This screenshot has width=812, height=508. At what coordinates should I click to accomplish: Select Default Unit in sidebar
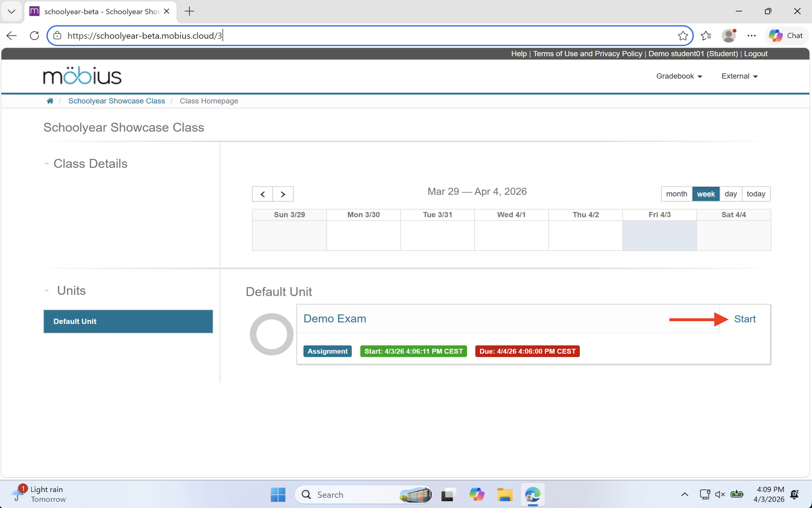coord(128,321)
